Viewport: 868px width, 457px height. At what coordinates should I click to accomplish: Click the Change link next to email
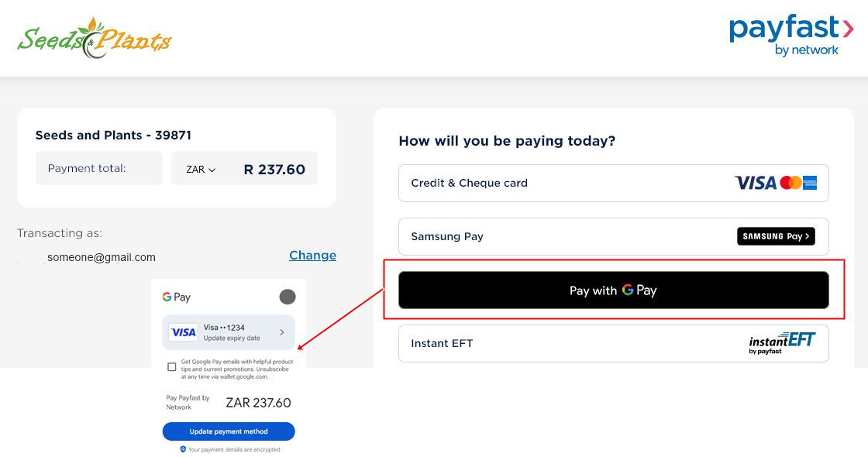coord(312,255)
